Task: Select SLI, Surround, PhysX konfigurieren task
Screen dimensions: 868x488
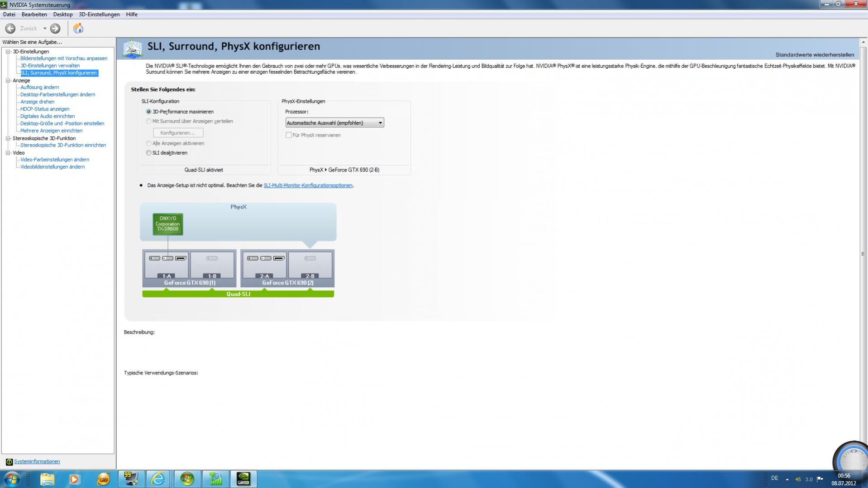Action: click(x=59, y=73)
